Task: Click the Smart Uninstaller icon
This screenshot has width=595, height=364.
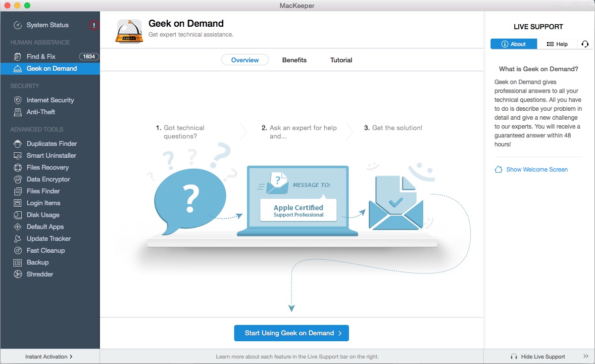Action: [18, 156]
